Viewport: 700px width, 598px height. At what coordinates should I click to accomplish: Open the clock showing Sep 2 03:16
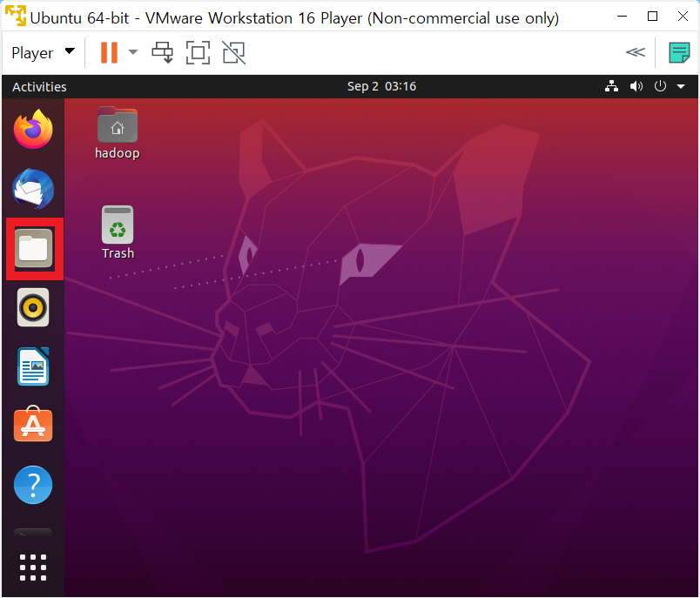point(381,86)
